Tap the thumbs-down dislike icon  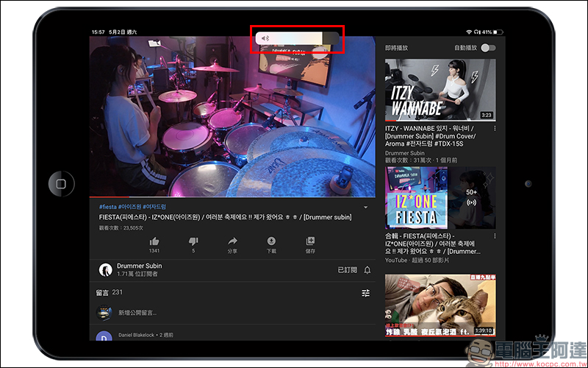193,241
